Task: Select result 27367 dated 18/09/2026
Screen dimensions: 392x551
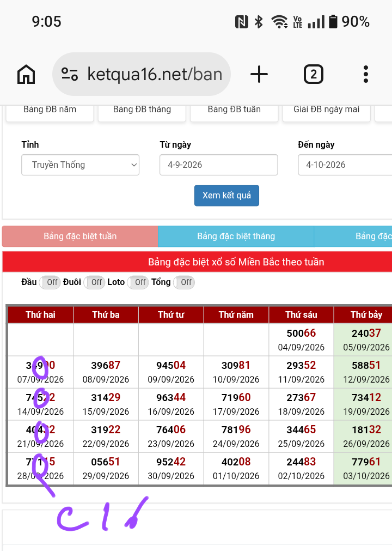Action: pyautogui.click(x=301, y=404)
